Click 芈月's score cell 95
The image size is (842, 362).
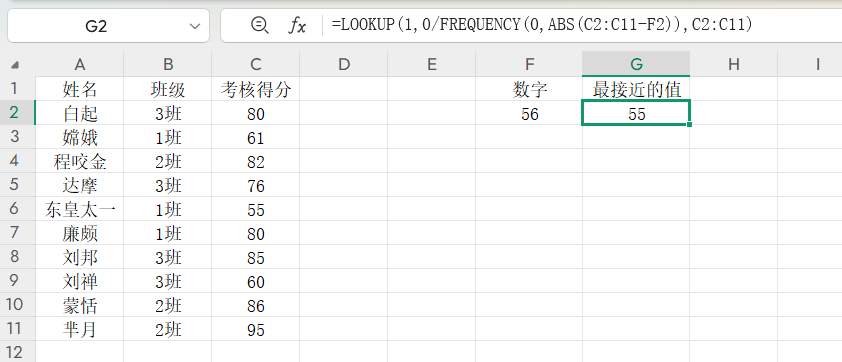tap(256, 329)
